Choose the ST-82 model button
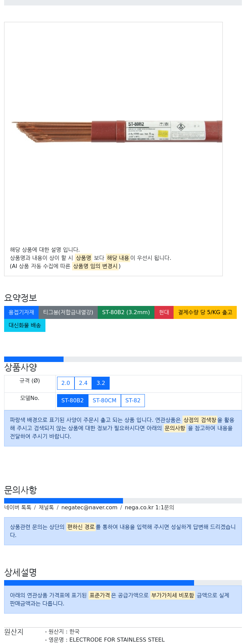Screen dimensions: 246x644 coord(133,400)
